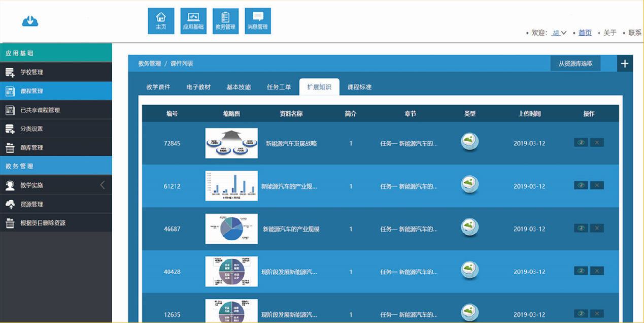Collapse the 教学实施 sidebar chevron
This screenshot has width=644, height=323.
point(103,185)
